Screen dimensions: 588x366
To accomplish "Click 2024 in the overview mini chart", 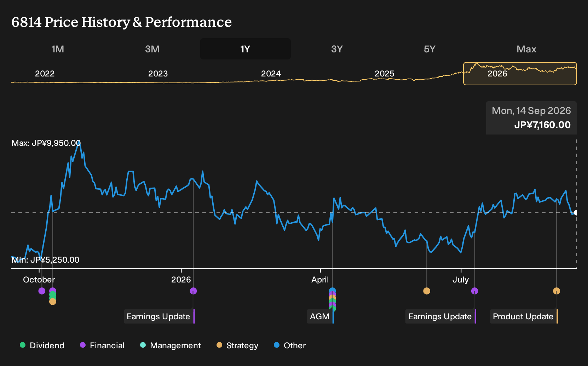I will click(271, 74).
